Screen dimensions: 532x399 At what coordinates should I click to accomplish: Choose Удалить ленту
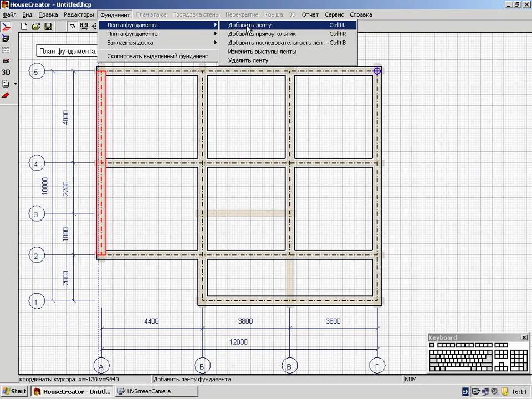pos(288,60)
